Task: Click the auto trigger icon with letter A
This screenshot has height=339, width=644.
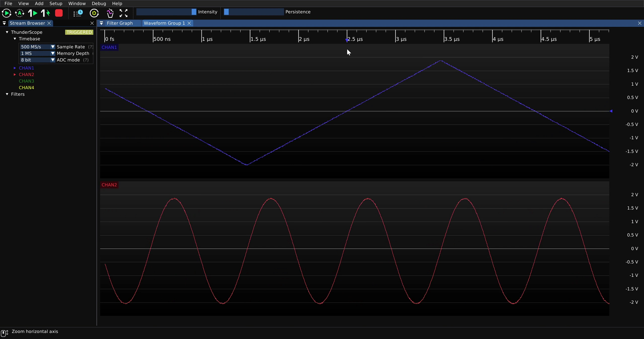Action: coord(20,13)
